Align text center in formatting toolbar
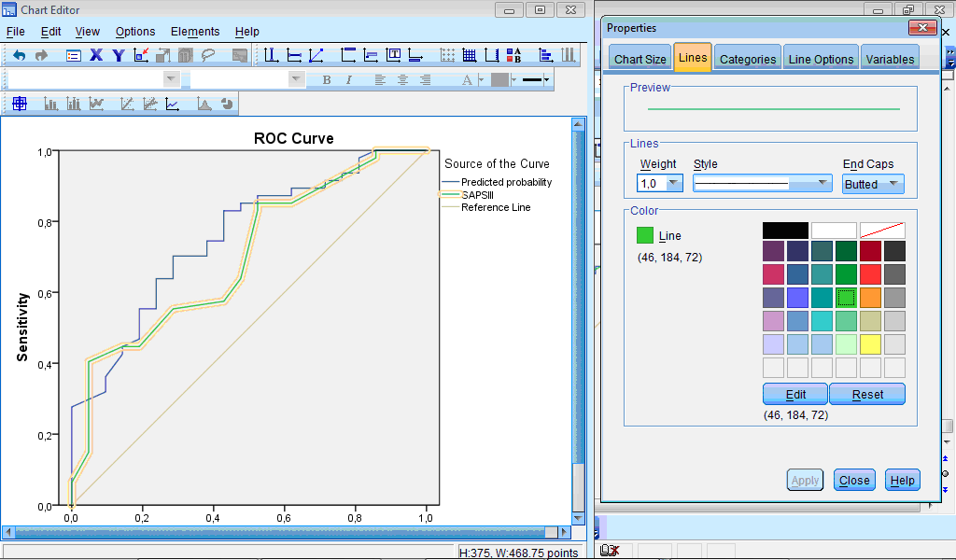Screen dimensions: 956x560 [402, 80]
